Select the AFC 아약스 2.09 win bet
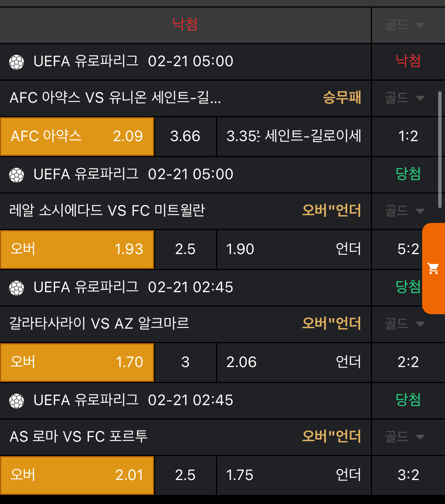The height and width of the screenshot is (504, 445). pyautogui.click(x=77, y=136)
